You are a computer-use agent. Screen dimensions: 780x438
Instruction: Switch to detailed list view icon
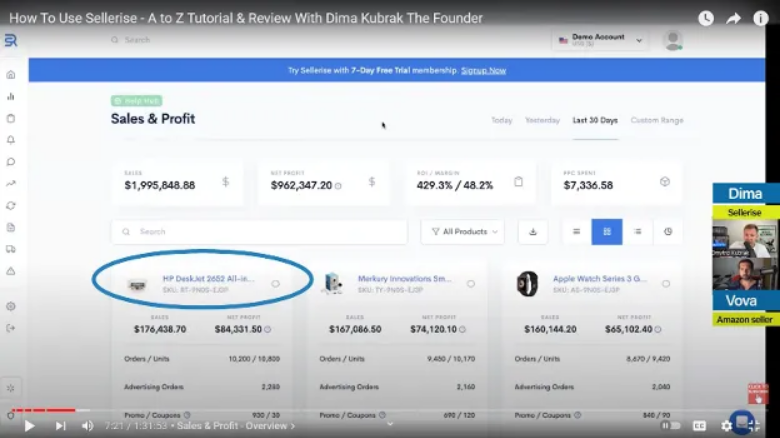(637, 231)
